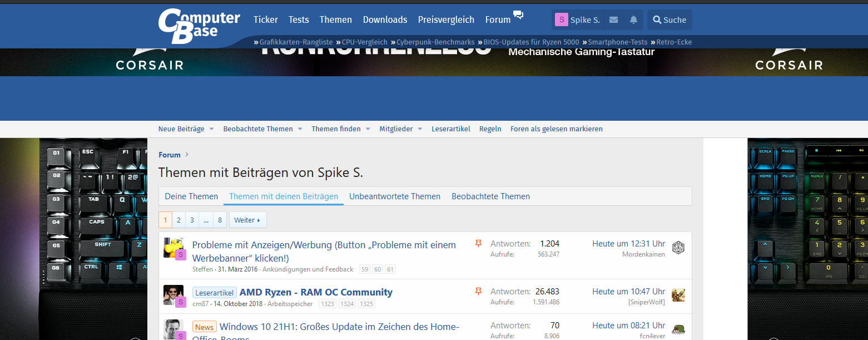Click the Forum breadcrumb link
Screen dimensions: 868x340
[x=170, y=155]
